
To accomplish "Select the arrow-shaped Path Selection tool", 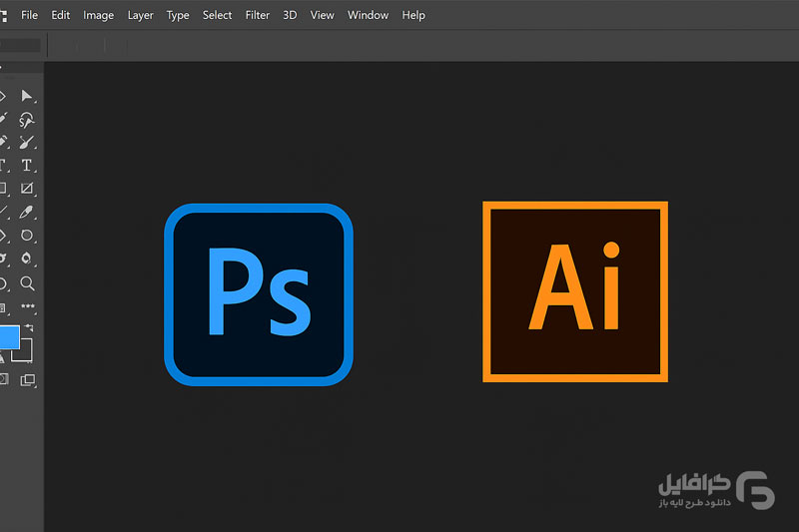I will click(27, 96).
